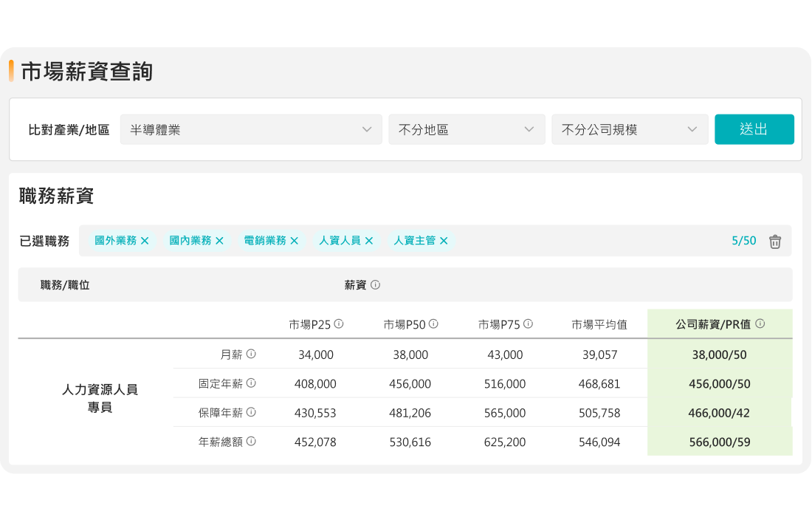Click the 38,000/50 company salary cell
The image size is (812, 517).
pos(719,355)
